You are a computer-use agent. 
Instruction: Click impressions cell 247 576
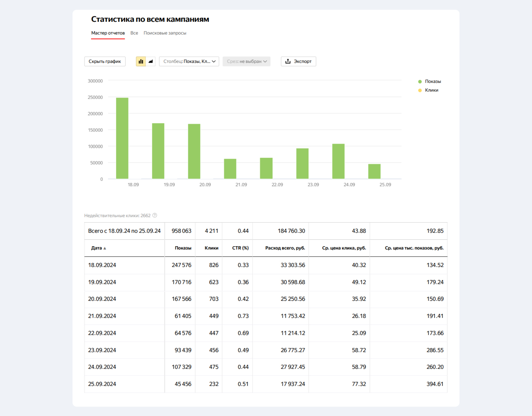(181, 265)
